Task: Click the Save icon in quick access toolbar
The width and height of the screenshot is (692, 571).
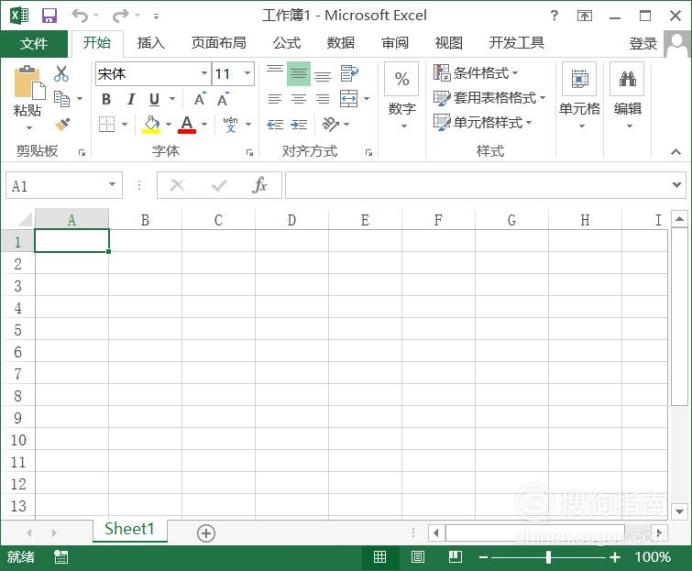Action: pyautogui.click(x=49, y=16)
